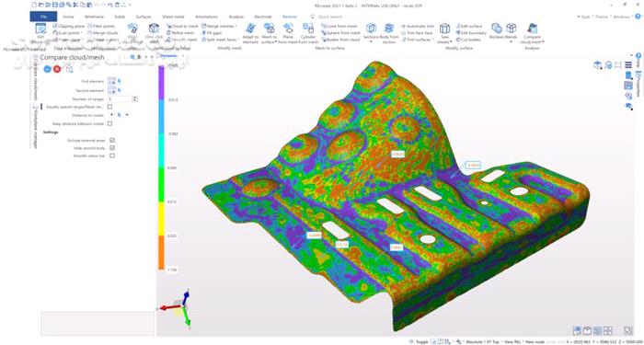Open the File menu tab
Screen dimensions: 644x345
pos(43,17)
